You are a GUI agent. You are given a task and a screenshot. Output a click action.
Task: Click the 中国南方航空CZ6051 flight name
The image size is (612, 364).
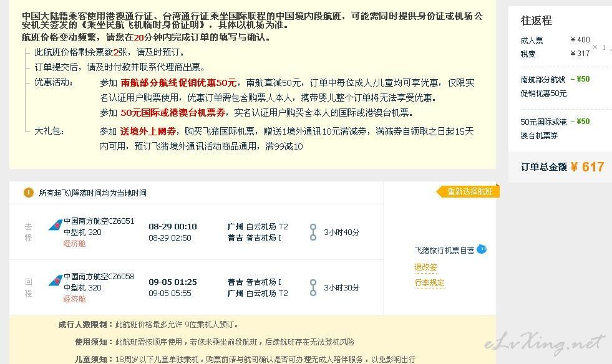pyautogui.click(x=99, y=221)
